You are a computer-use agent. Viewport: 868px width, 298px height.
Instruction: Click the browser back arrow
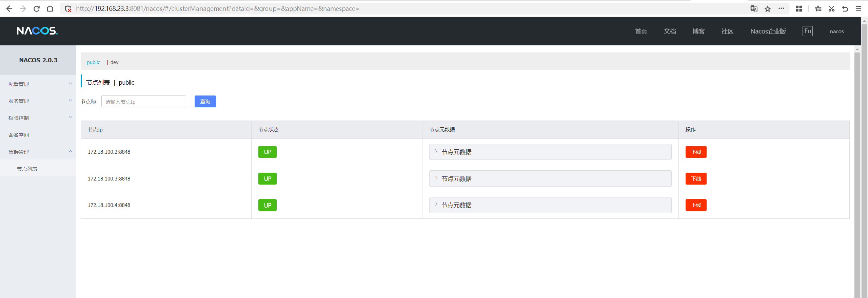tap(9, 9)
